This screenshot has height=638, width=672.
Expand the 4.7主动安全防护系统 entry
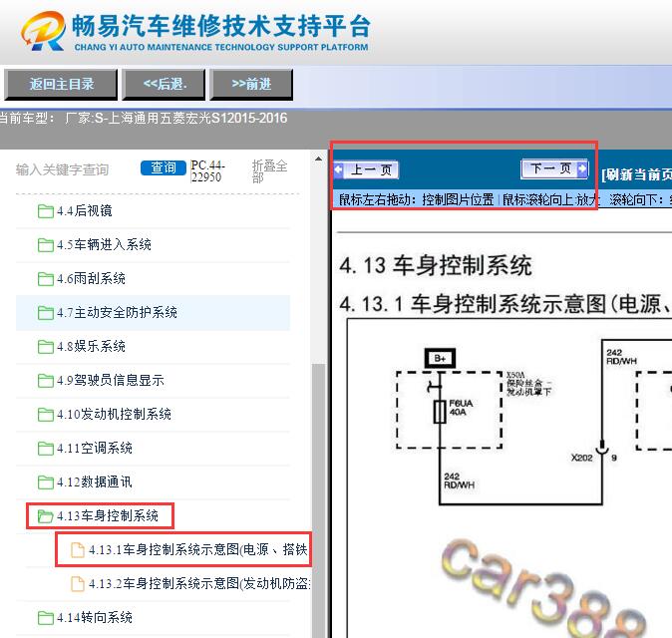[x=117, y=312]
